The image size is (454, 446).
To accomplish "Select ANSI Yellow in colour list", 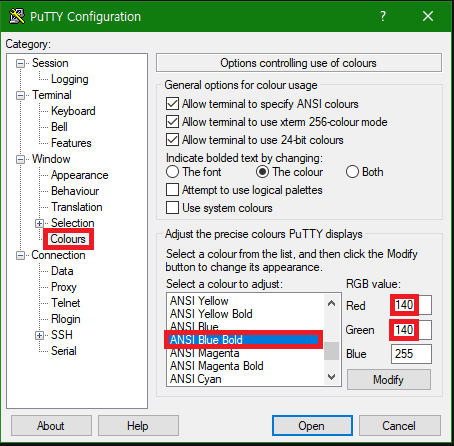I will (245, 301).
